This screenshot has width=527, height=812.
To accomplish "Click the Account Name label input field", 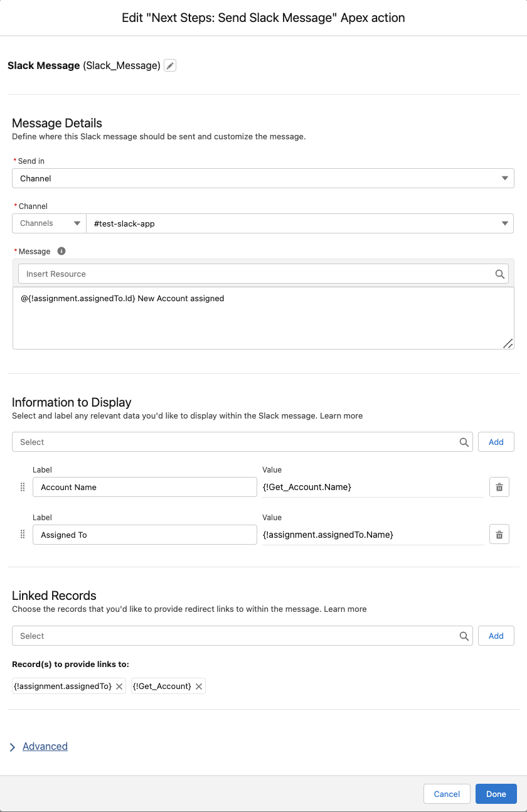I will 144,487.
